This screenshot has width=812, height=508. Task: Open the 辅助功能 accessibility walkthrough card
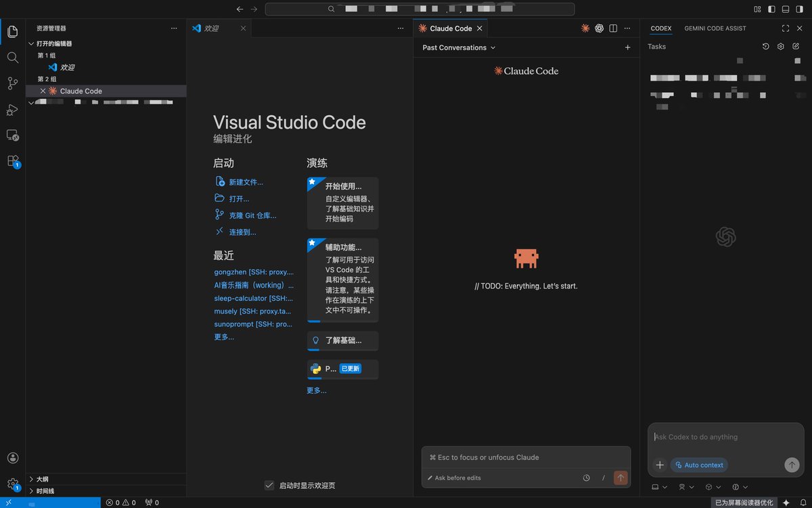(x=342, y=280)
